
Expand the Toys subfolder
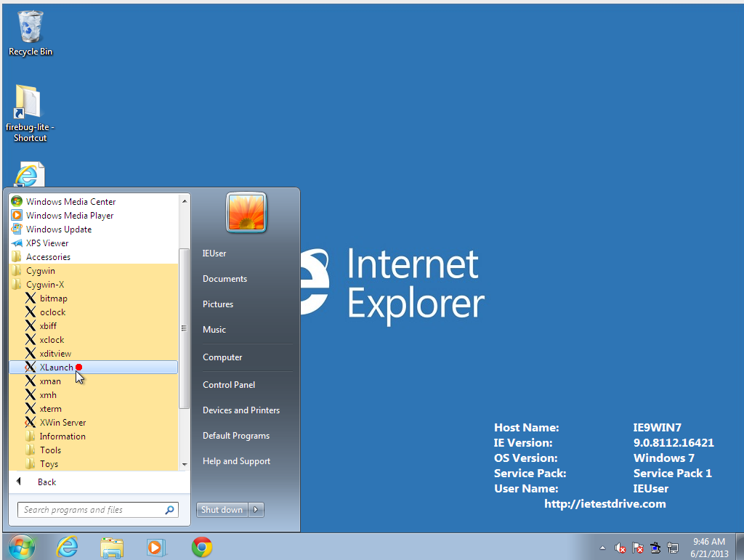pyautogui.click(x=94, y=463)
